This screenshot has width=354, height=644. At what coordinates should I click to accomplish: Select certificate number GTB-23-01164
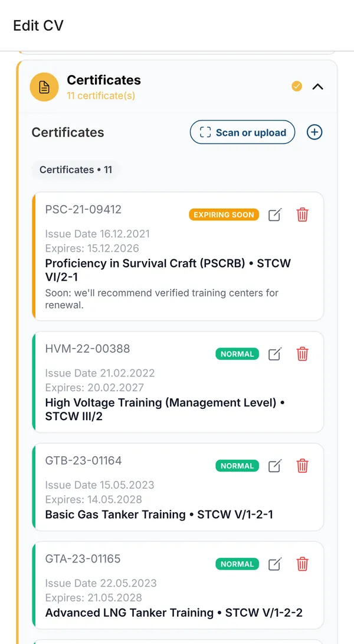(x=83, y=461)
